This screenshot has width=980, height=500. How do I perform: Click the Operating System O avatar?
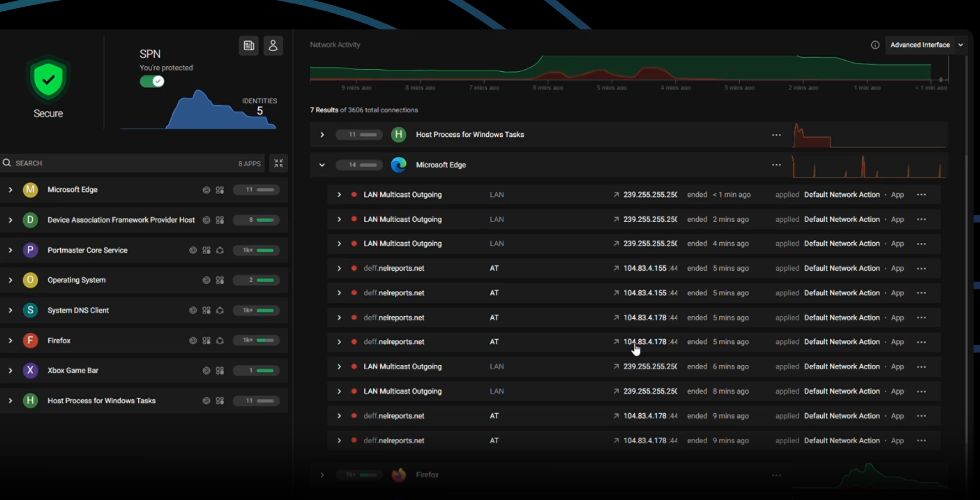pyautogui.click(x=31, y=280)
